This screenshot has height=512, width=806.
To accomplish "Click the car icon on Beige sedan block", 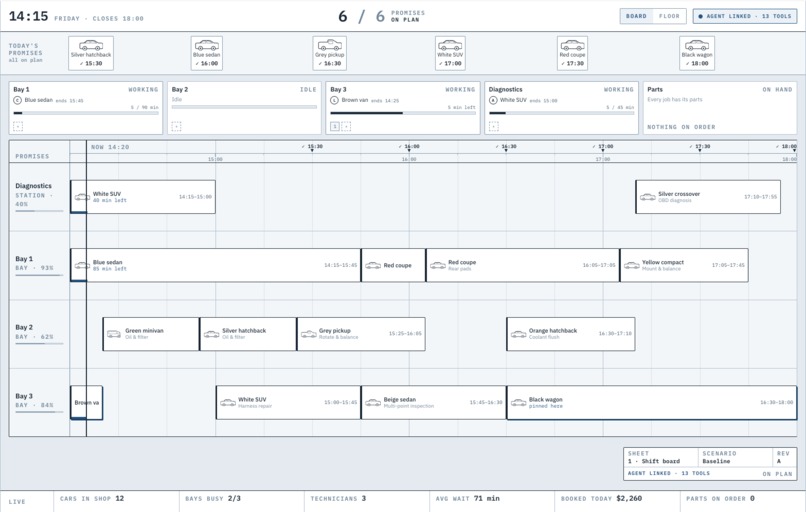I will pyautogui.click(x=373, y=403).
